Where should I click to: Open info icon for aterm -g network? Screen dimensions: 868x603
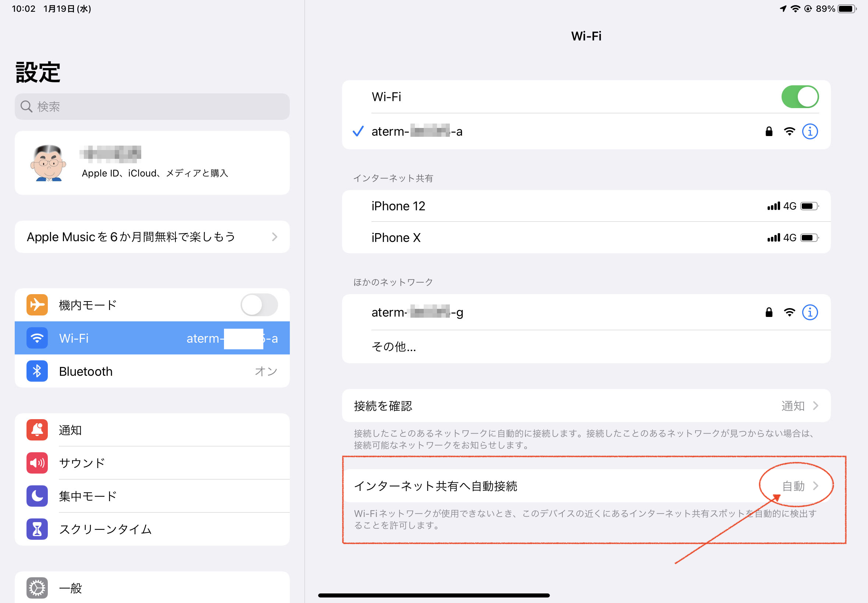810,313
